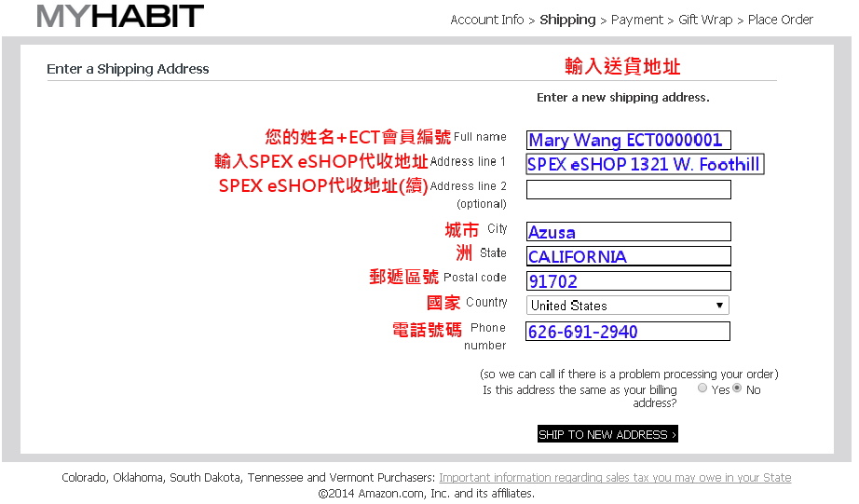Click the red 郵遞區號 annotation

click(x=403, y=277)
